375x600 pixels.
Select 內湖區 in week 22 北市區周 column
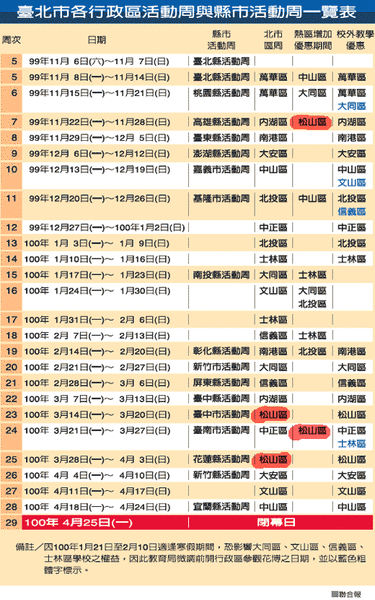(273, 399)
